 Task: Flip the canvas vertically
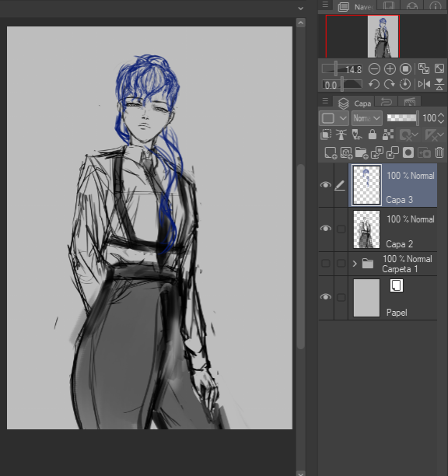point(439,84)
